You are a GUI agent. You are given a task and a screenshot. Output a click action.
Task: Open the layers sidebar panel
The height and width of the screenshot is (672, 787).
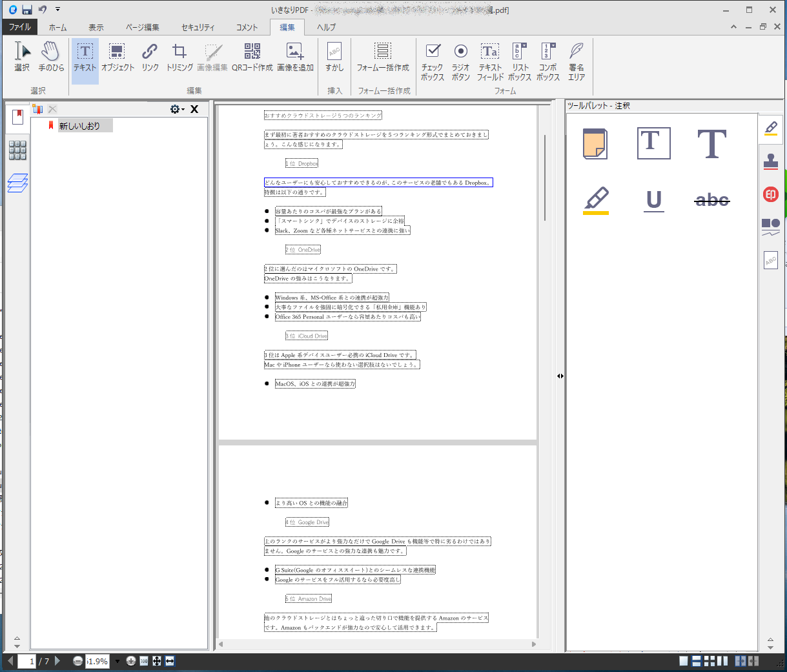17,183
